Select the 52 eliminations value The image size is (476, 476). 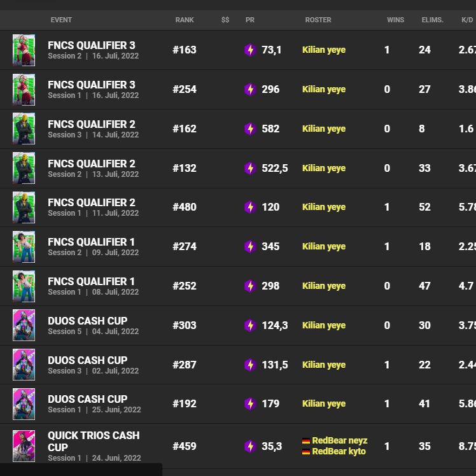[424, 207]
